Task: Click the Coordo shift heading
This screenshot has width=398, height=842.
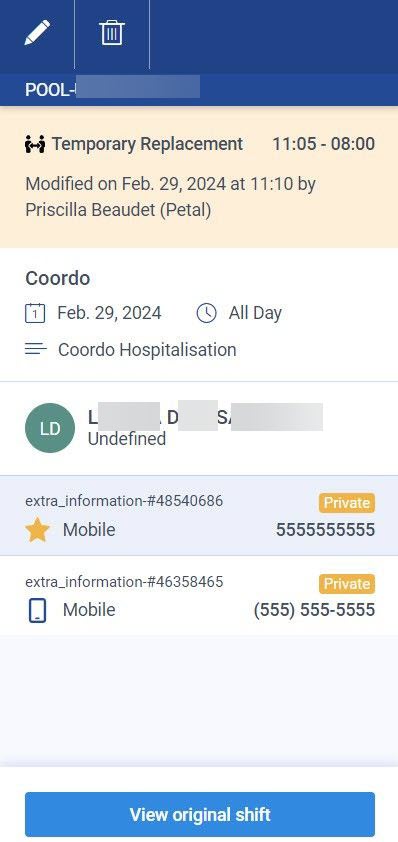Action: tap(57, 278)
